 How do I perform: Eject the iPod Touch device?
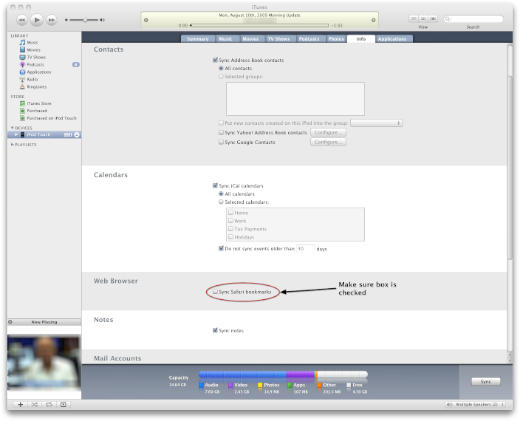(x=77, y=135)
